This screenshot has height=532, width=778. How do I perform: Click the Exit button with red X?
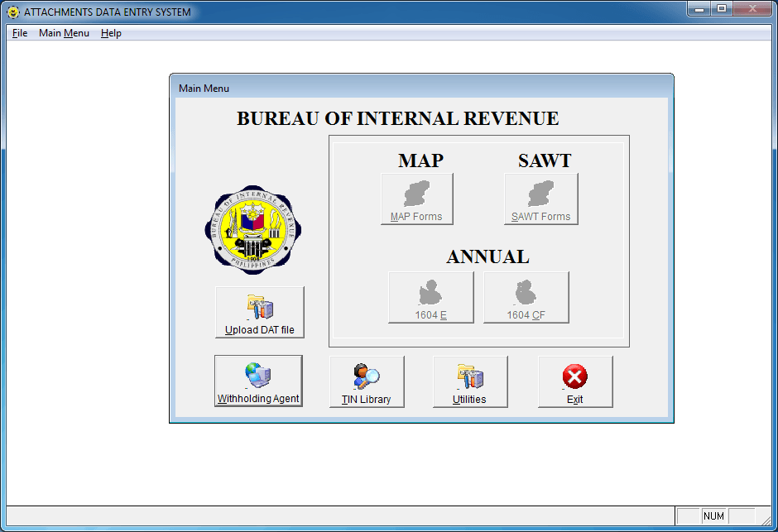[x=575, y=381]
